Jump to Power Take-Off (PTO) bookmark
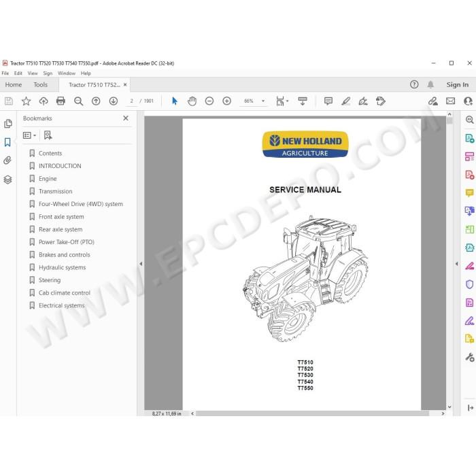 67,242
